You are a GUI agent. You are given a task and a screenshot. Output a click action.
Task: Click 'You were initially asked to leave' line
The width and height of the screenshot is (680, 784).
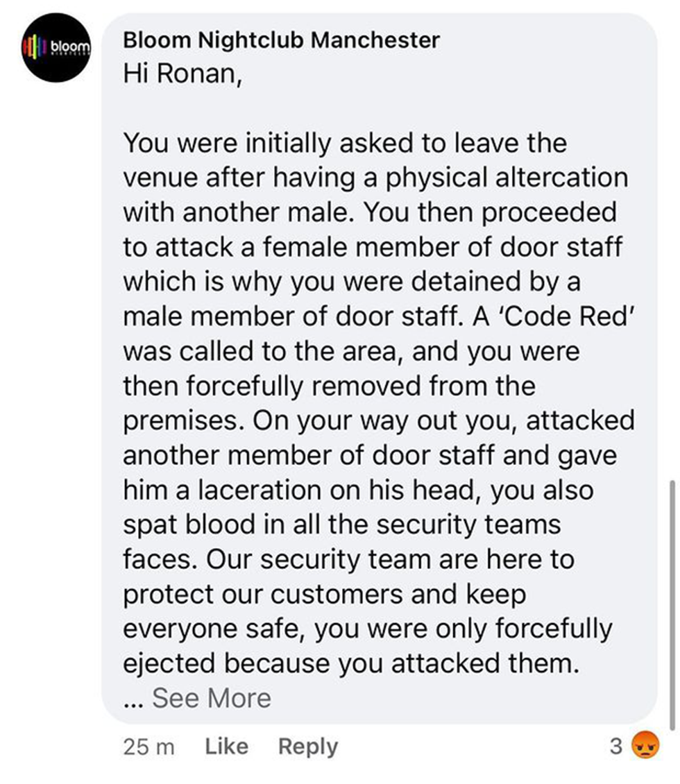(x=345, y=144)
